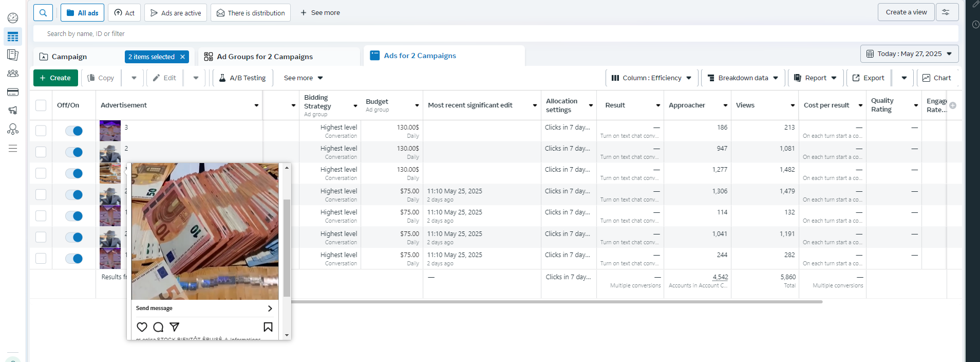Open the Breakdown data dropdown
Viewport: 980px width, 362px height.
point(743,78)
